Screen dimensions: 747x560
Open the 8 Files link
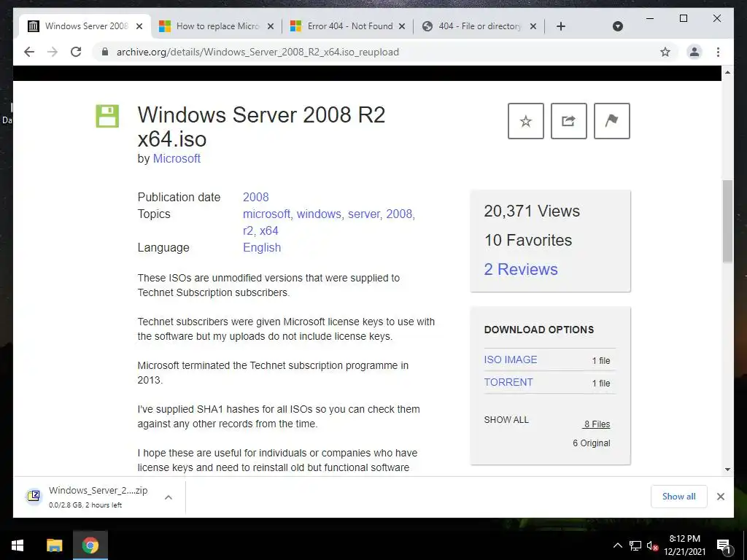point(597,424)
